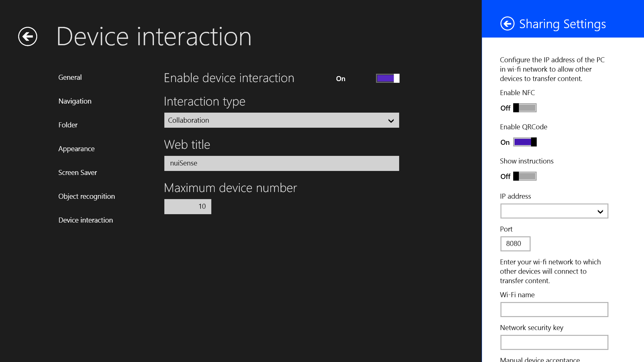
Task: Click the Port 8080 field
Action: point(515,244)
